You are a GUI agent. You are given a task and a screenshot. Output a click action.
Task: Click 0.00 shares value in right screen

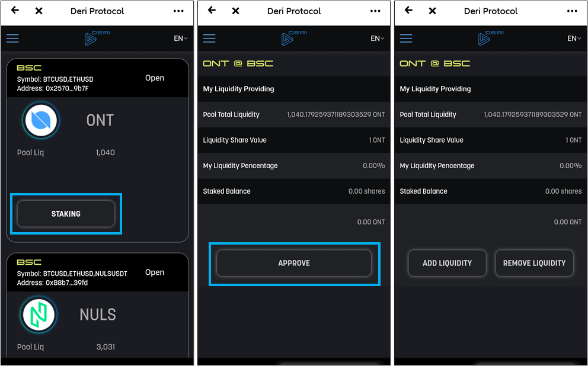(564, 191)
